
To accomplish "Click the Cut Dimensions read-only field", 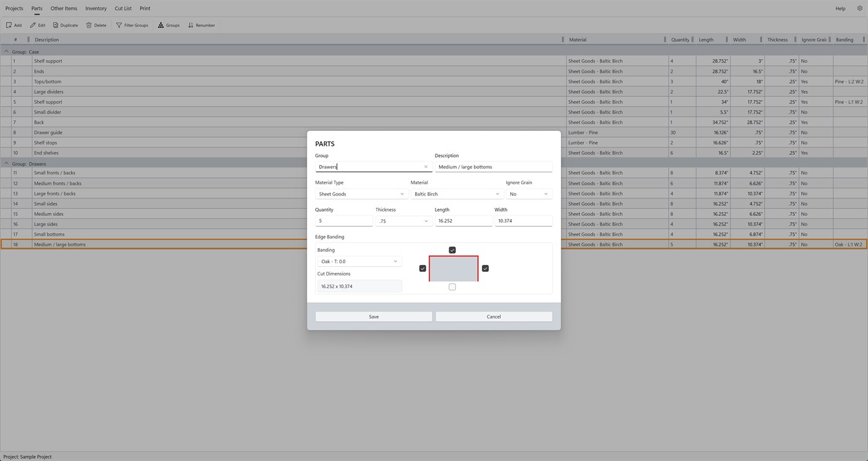I will click(360, 287).
